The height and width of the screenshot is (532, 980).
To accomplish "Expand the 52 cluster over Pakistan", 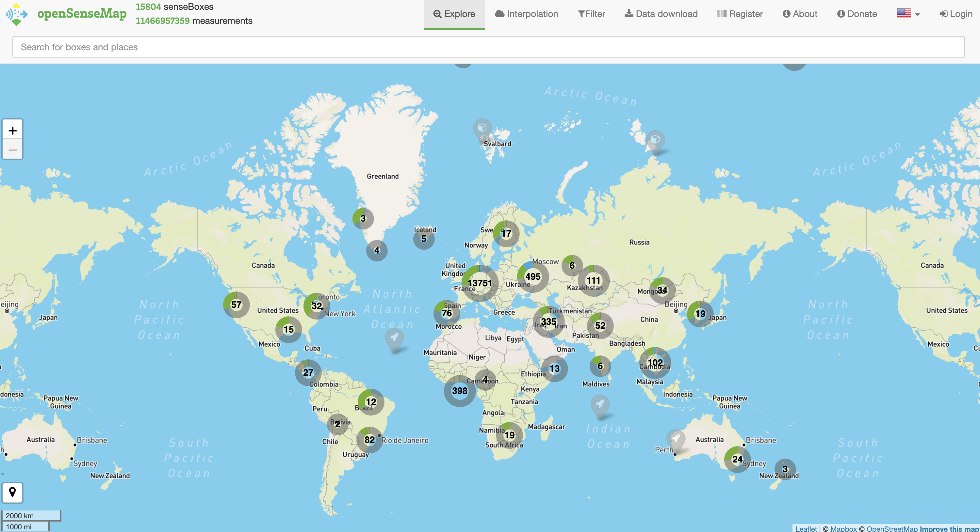I will (600, 326).
